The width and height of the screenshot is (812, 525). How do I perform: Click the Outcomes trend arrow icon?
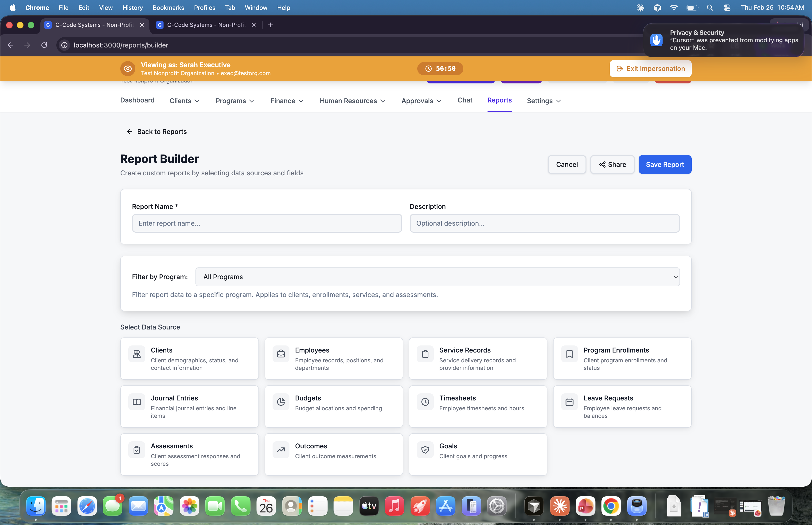pos(281,450)
